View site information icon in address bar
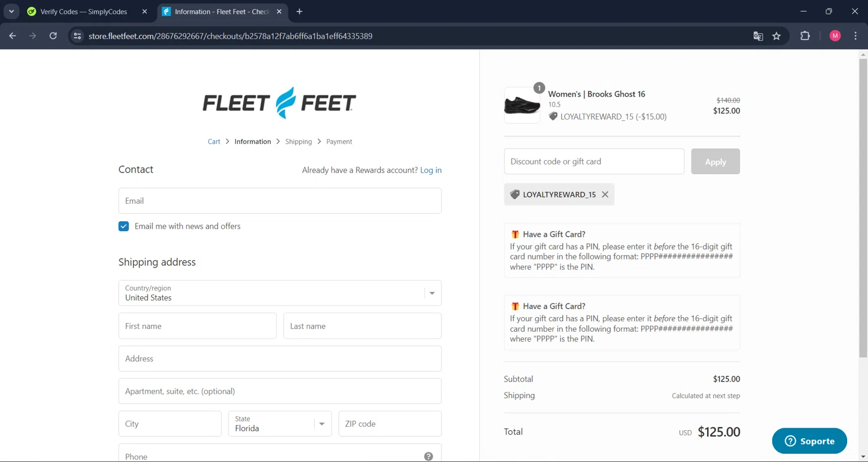Viewport: 868px width, 462px height. pyautogui.click(x=78, y=36)
